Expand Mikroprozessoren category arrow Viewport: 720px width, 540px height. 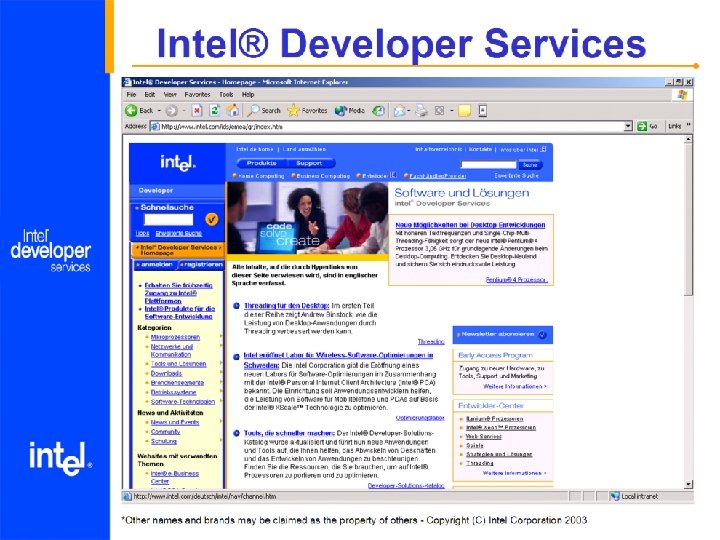point(221,337)
